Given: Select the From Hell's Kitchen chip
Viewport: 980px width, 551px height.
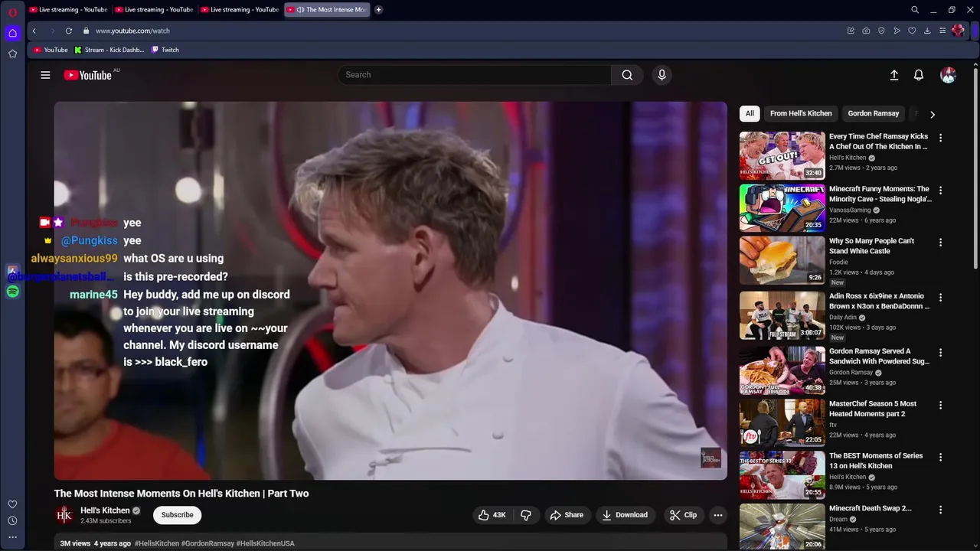Looking at the screenshot, I should tap(801, 113).
